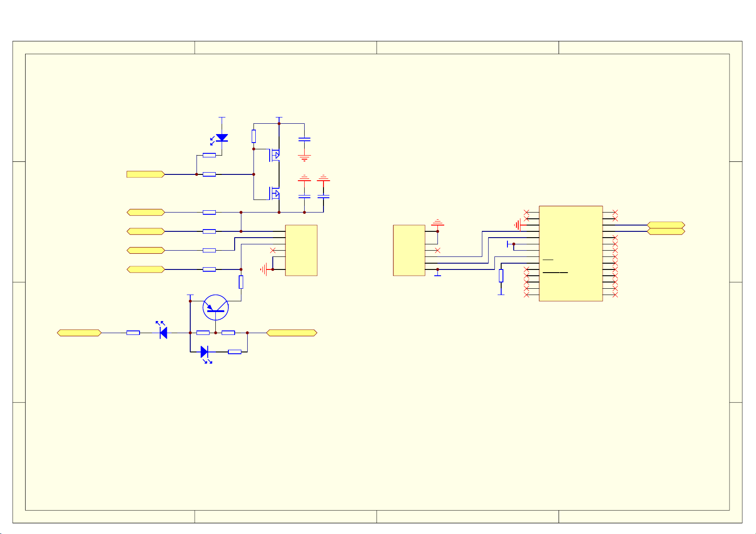Select the no-connect cross on the middle connector block

coord(437,250)
